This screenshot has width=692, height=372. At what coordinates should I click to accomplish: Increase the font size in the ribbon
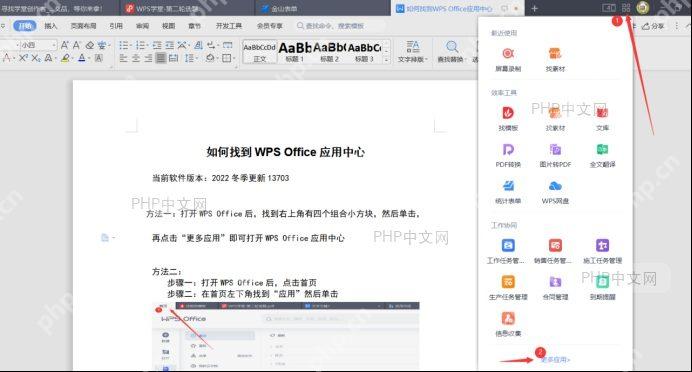(65, 45)
